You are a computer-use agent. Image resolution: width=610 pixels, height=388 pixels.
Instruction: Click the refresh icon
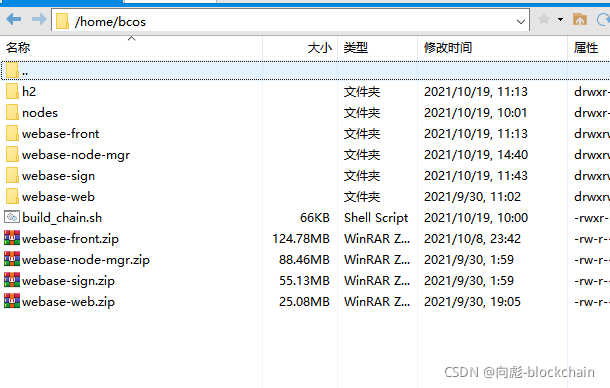(603, 19)
